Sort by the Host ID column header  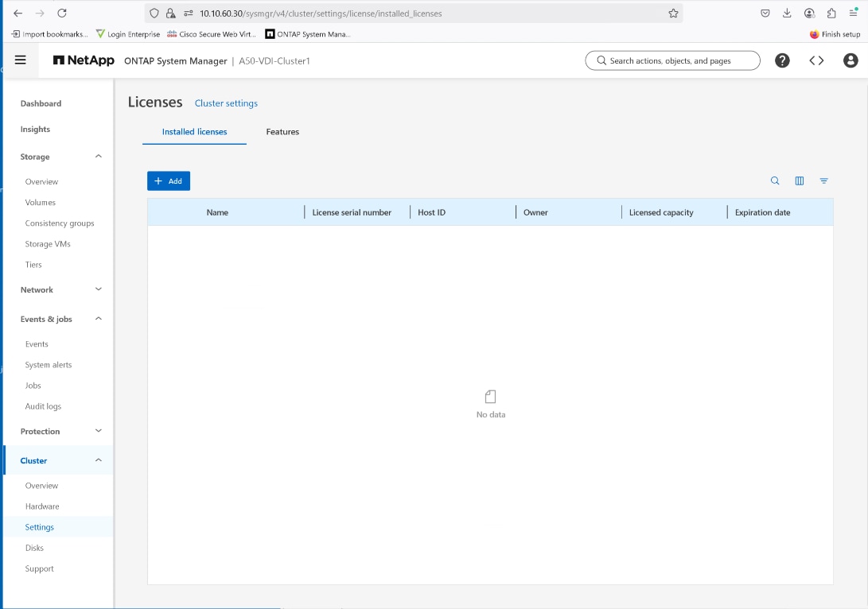(x=431, y=212)
